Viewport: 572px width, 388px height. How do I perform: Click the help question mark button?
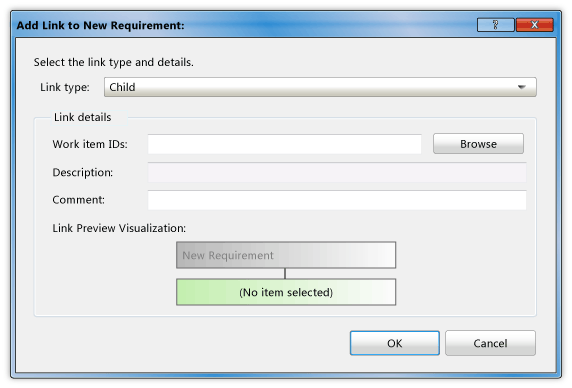click(x=495, y=25)
